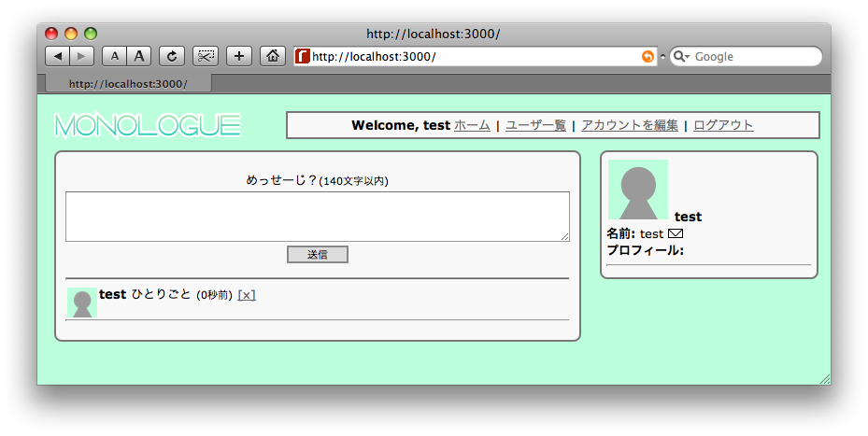Focus the address bar URL field
868x436 pixels.
coord(475,56)
